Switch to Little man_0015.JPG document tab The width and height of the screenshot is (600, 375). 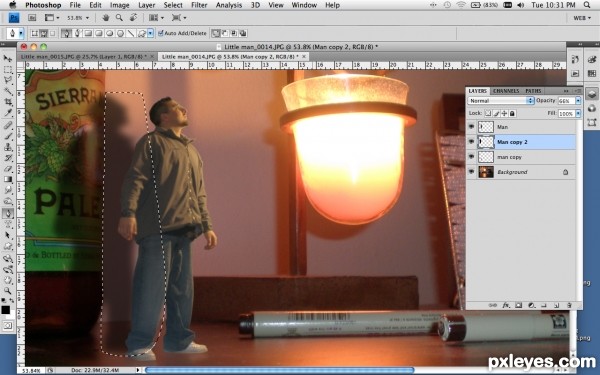point(86,56)
